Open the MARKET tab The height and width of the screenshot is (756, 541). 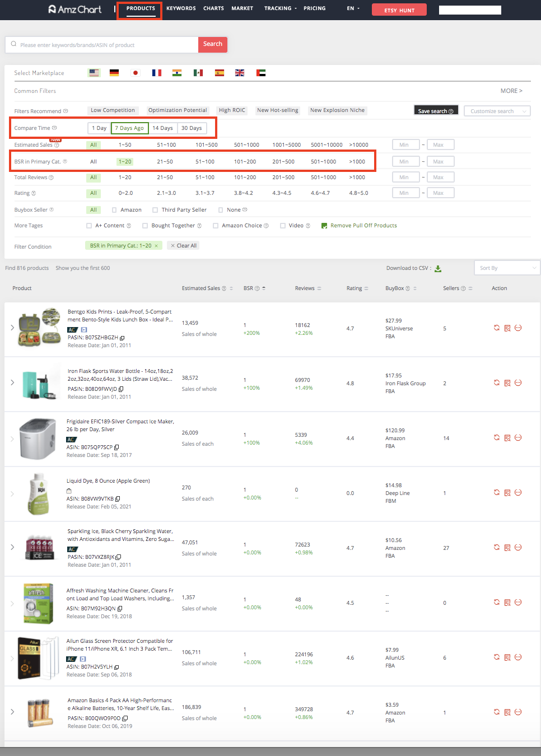pos(242,8)
